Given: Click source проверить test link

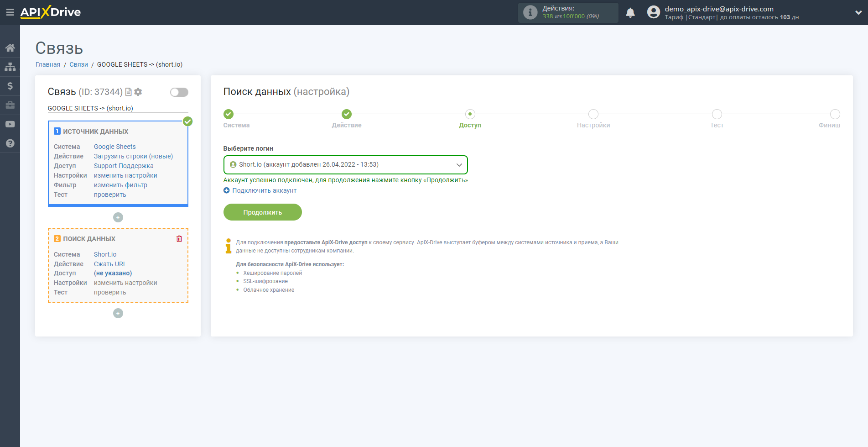Looking at the screenshot, I should click(110, 195).
